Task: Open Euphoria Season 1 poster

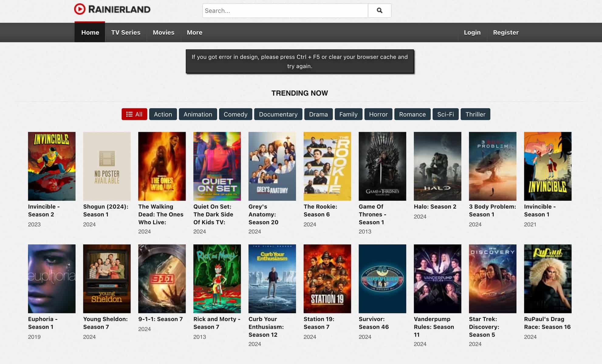Action: click(x=52, y=279)
